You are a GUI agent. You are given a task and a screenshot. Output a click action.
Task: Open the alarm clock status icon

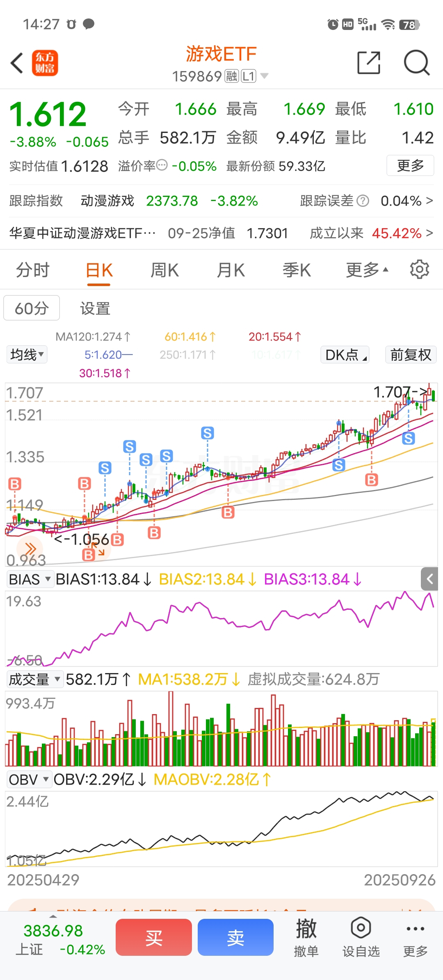(x=333, y=25)
